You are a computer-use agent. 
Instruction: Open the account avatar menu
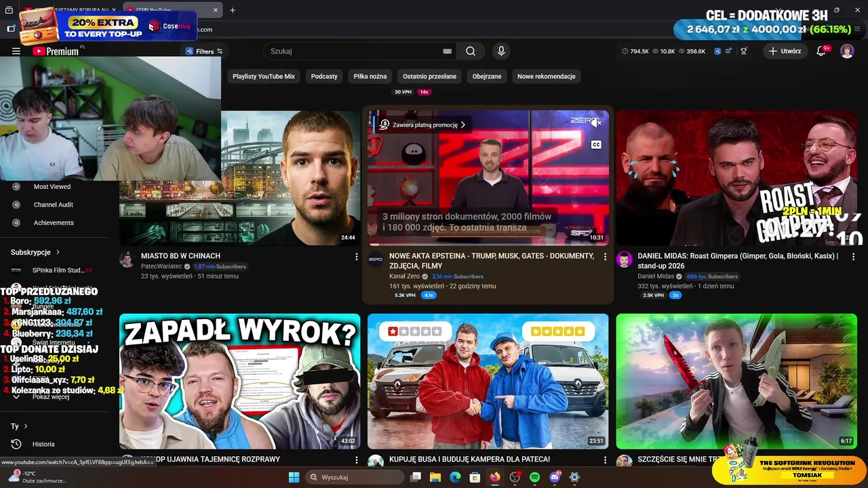point(847,51)
